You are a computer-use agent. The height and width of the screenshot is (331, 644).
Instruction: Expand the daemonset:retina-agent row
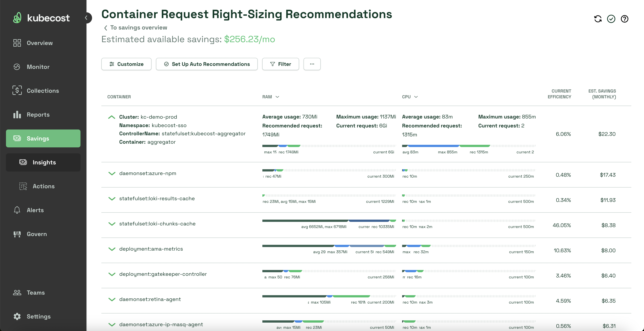(x=112, y=299)
